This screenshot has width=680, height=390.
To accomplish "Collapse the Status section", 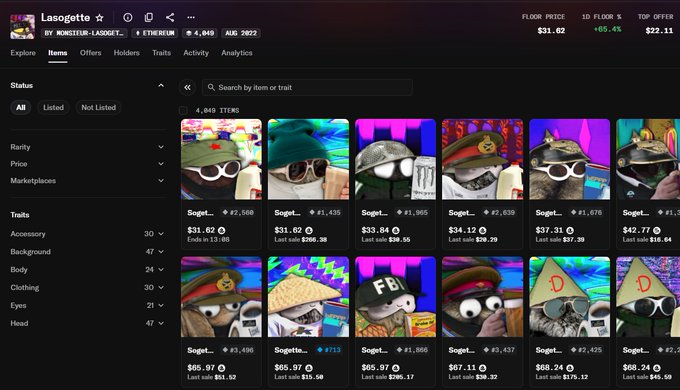I will coord(161,85).
